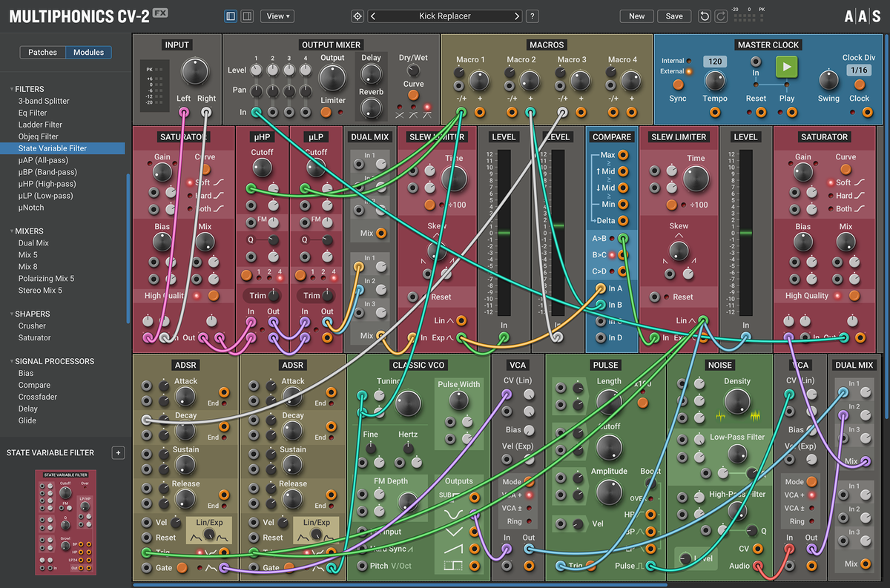Toggle the Output Mixer Limiter button
This screenshot has width=890, height=588.
[x=326, y=112]
